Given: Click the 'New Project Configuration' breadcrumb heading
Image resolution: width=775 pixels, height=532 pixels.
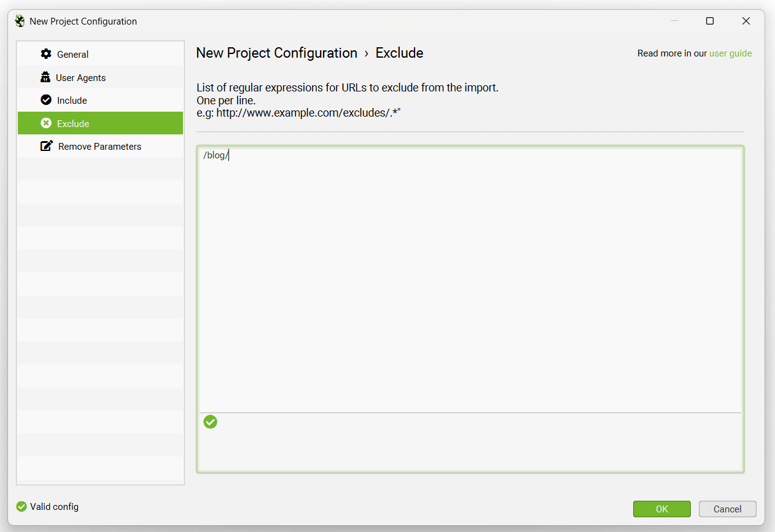Looking at the screenshot, I should (276, 53).
